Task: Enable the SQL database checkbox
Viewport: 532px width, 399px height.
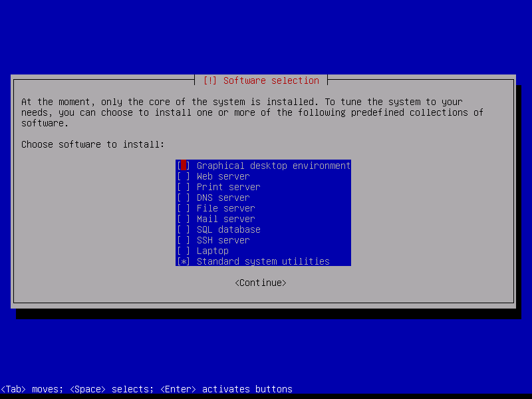Action: tap(184, 229)
